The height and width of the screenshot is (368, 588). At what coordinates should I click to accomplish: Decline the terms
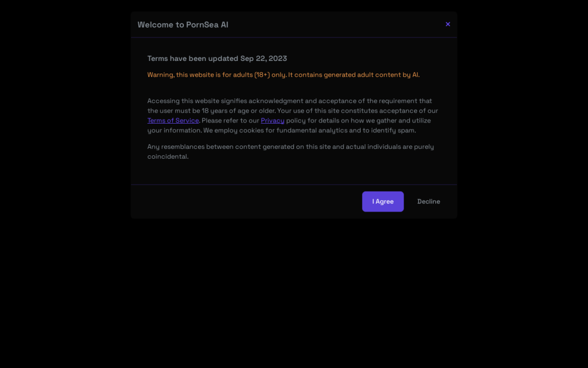(x=428, y=202)
